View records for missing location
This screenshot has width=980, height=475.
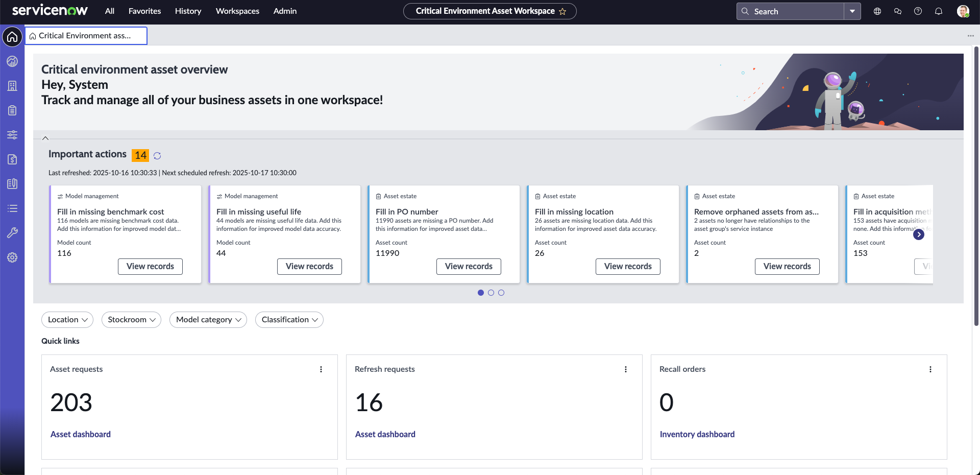[x=628, y=267]
